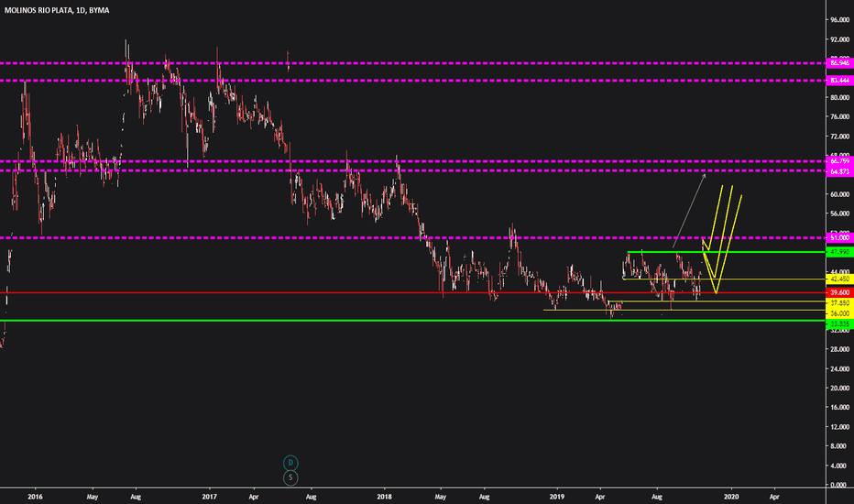This screenshot has width=854, height=504.
Task: Click the 4.000 tick on price scale
Action: pos(840,466)
